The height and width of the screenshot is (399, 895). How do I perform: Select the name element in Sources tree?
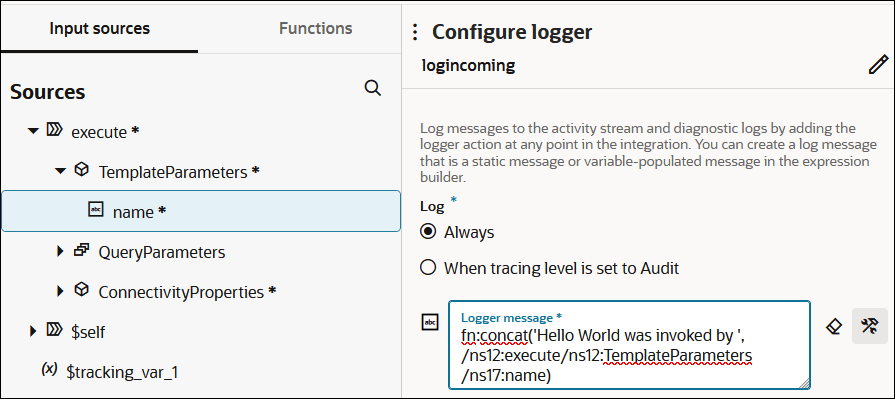(201, 211)
